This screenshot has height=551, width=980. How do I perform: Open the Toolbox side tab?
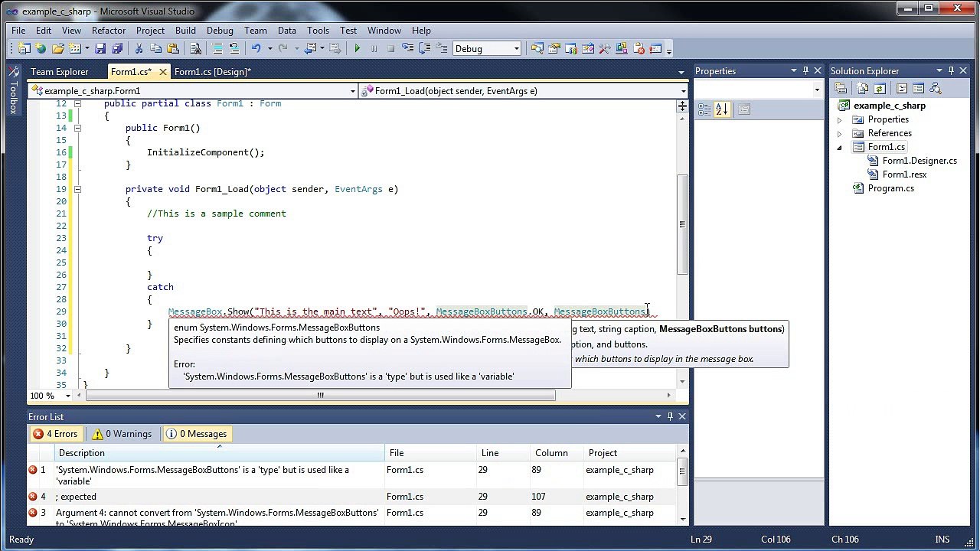[x=12, y=91]
